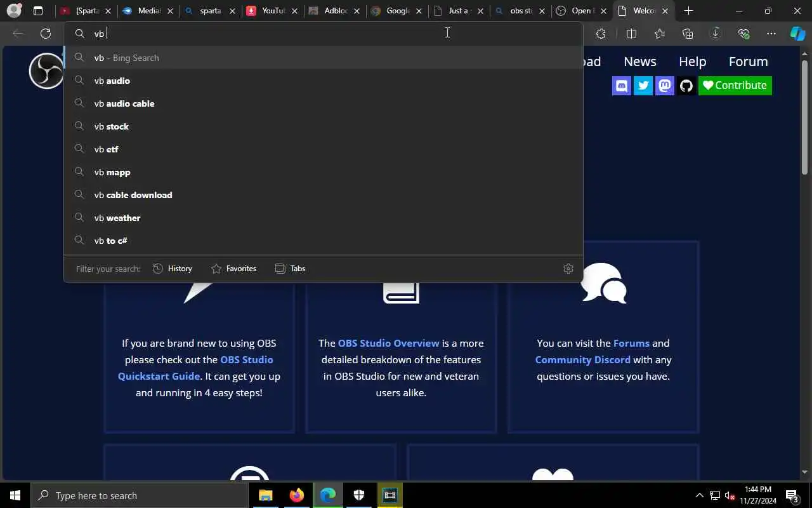Screen dimensions: 812x508
Task: Open the Collections toolbar icon
Action: (x=688, y=34)
